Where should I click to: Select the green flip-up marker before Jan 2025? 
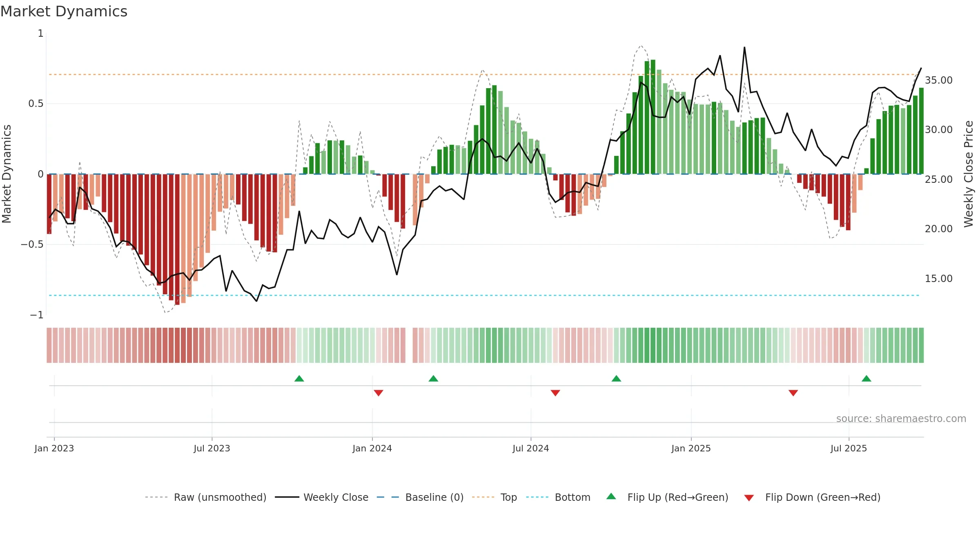pyautogui.click(x=617, y=378)
